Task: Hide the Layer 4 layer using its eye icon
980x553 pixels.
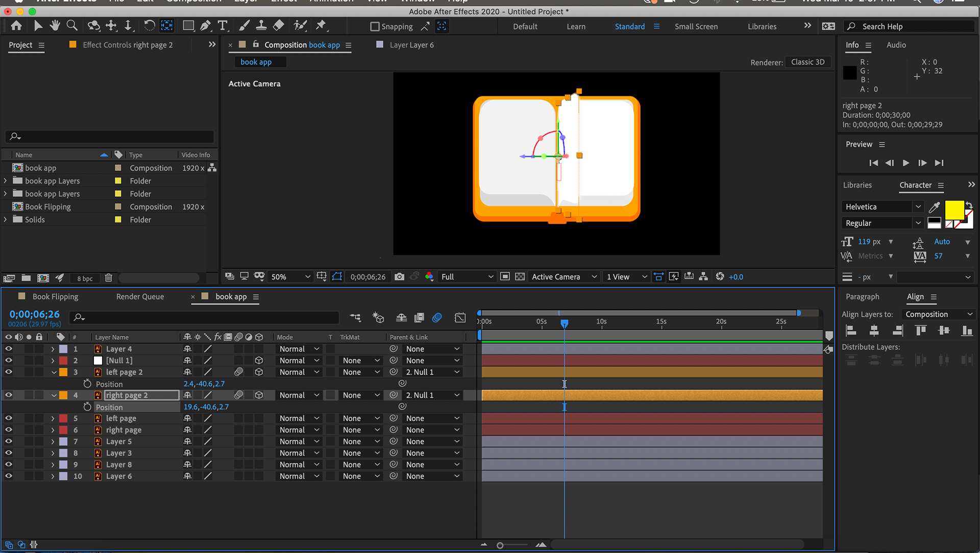Action: (9, 349)
